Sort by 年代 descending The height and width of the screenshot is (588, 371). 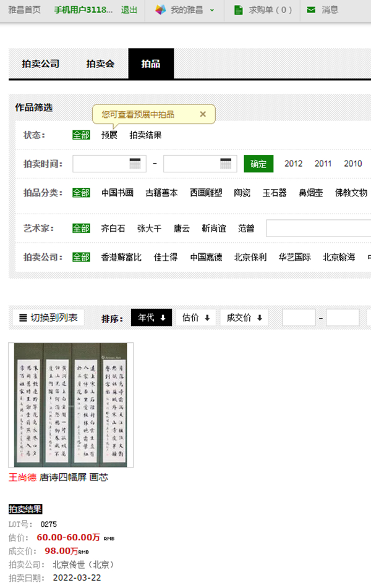151,317
